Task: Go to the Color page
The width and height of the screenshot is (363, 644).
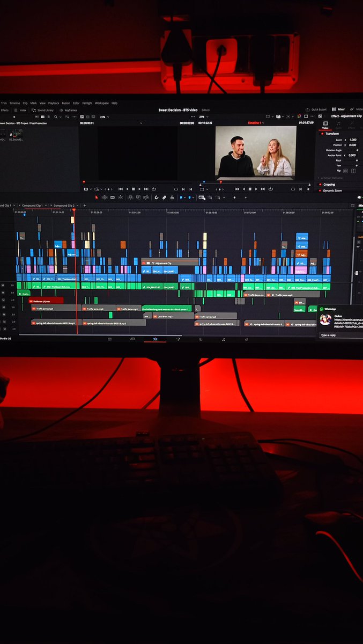Action: click(x=201, y=339)
